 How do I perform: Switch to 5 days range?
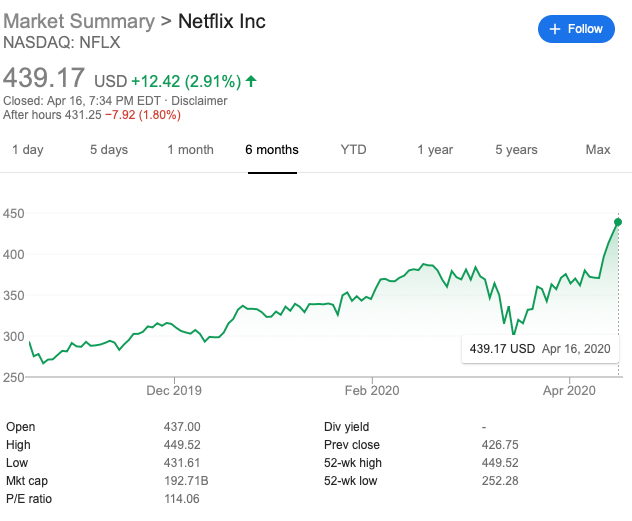(109, 150)
